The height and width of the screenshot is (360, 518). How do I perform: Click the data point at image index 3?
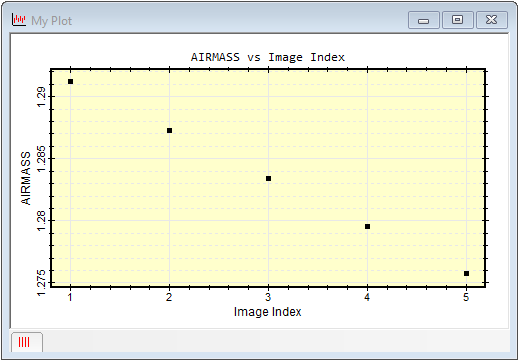pos(268,179)
